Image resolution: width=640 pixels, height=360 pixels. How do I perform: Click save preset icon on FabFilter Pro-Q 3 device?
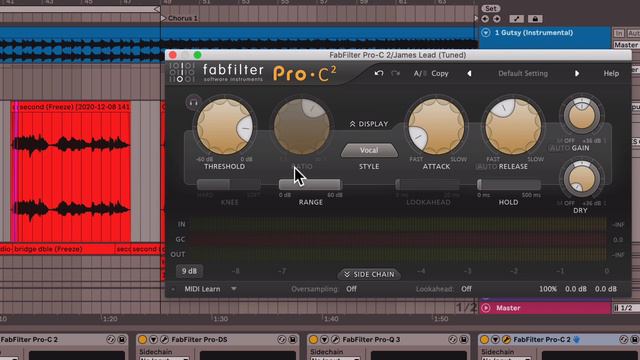tap(464, 340)
